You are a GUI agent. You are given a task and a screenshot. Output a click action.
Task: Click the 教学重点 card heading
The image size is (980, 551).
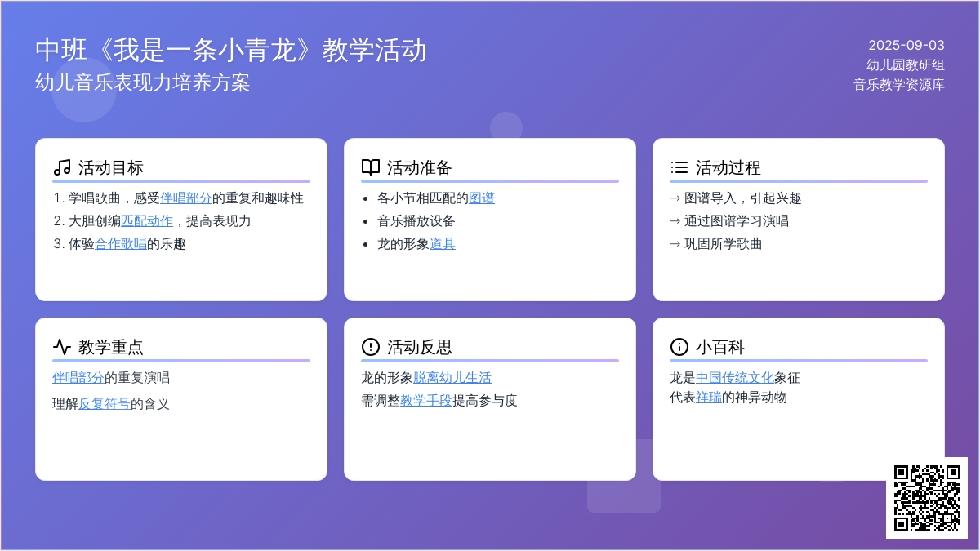click(x=111, y=347)
